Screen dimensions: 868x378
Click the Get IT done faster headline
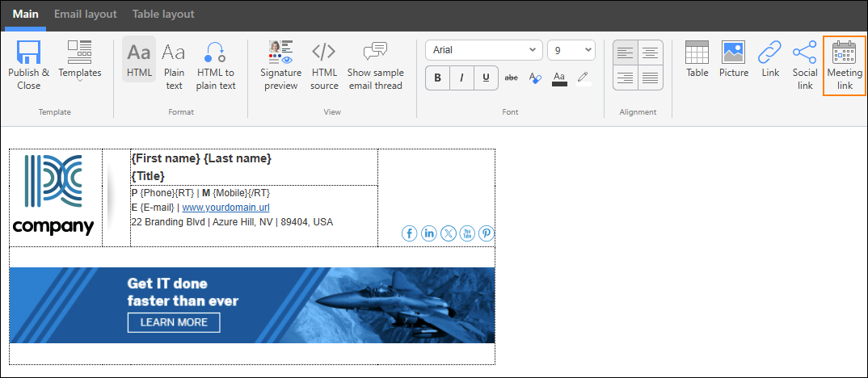point(183,292)
